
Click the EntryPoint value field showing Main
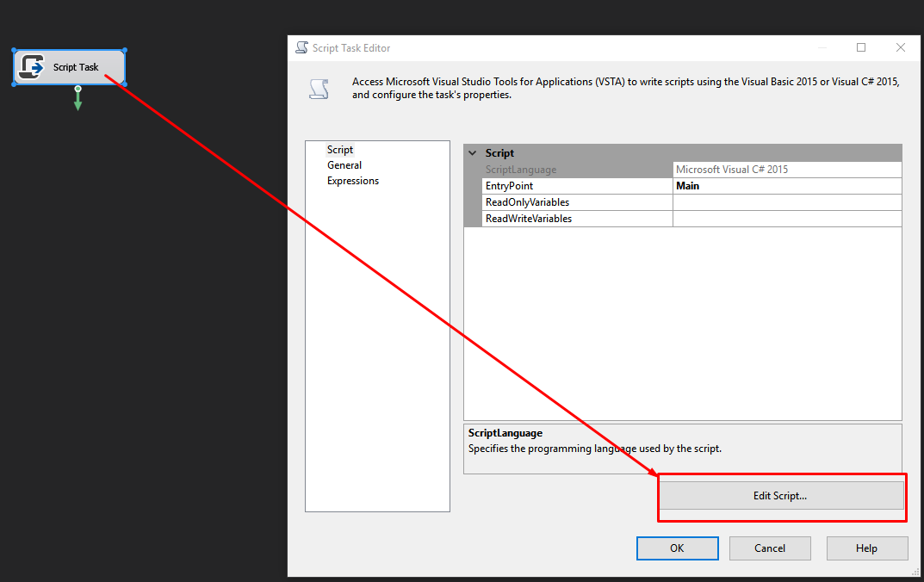pos(786,186)
